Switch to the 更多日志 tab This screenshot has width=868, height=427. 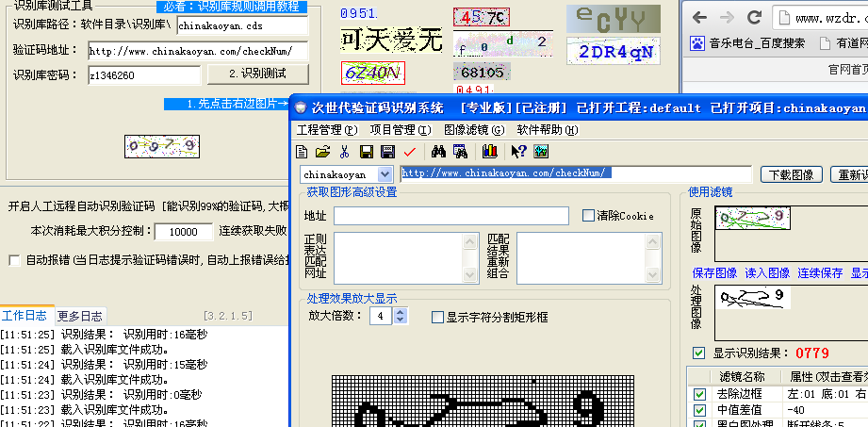[x=80, y=316]
